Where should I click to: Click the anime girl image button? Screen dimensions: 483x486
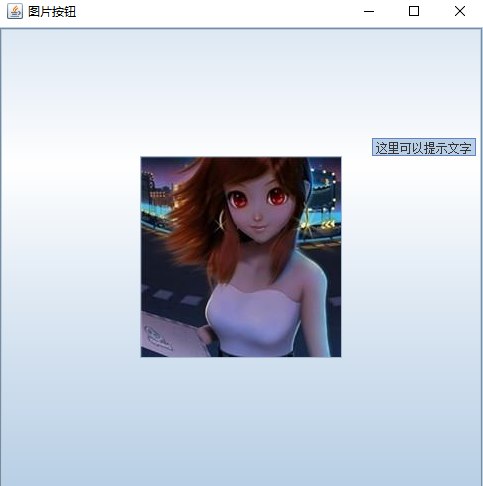pyautogui.click(x=241, y=257)
